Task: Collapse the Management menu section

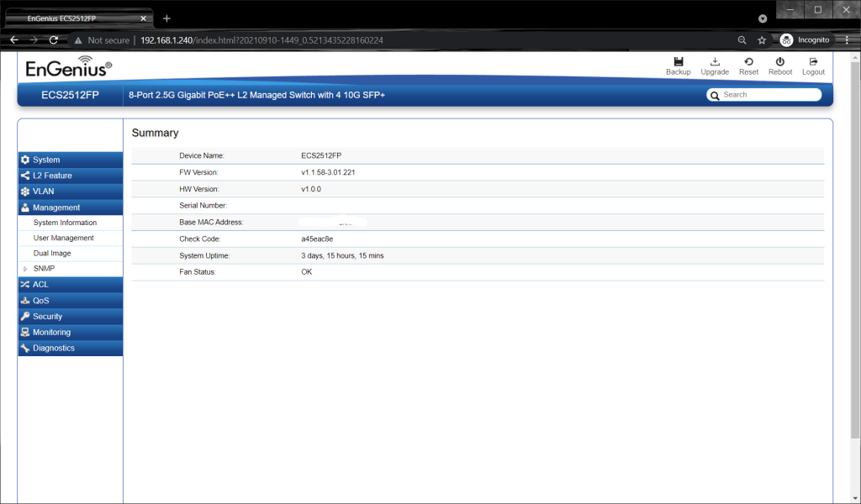Action: (71, 207)
